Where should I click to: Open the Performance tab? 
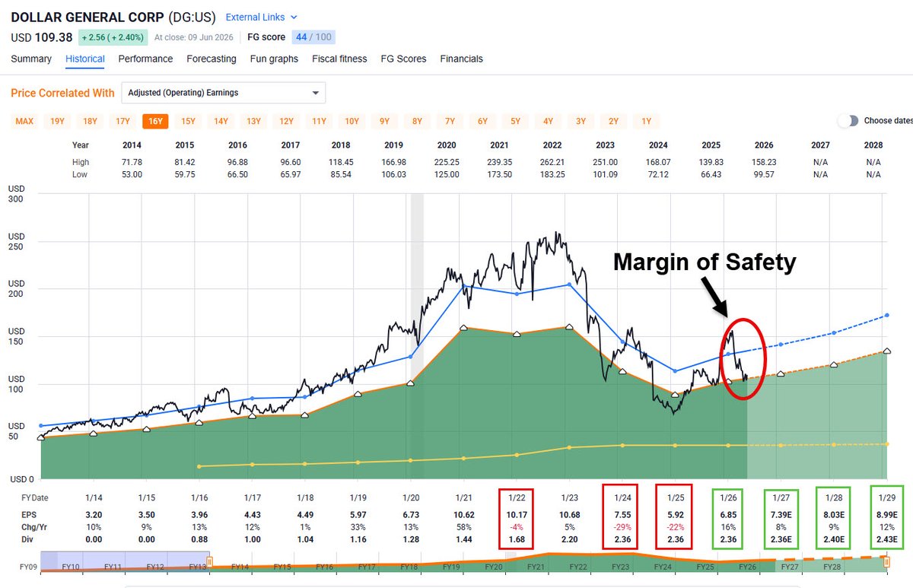coord(145,59)
